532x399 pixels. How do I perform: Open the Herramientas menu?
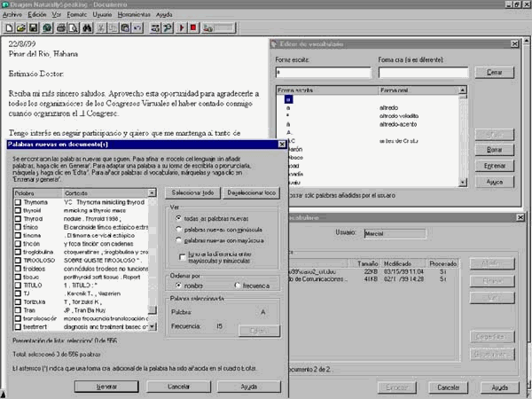(x=134, y=14)
